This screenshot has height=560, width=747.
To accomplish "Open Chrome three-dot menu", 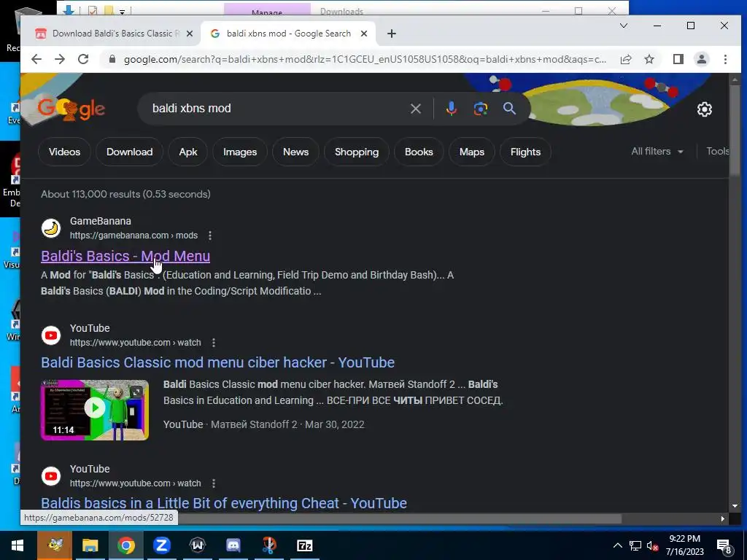I will click(x=725, y=59).
